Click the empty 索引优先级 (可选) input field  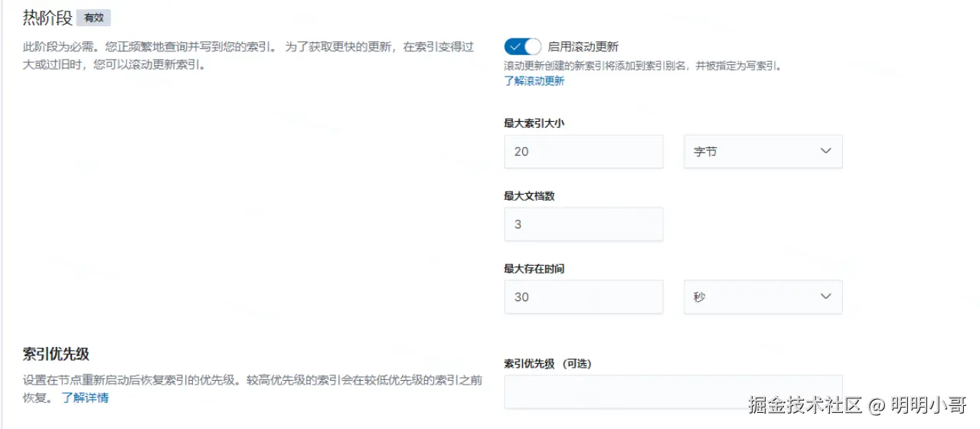click(x=673, y=391)
